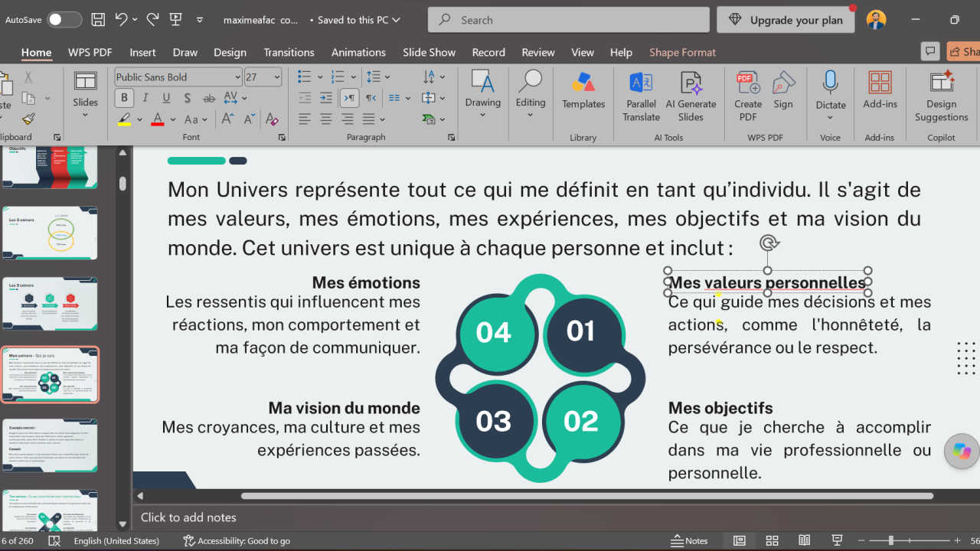Switch to the Slide Show tab

point(429,52)
